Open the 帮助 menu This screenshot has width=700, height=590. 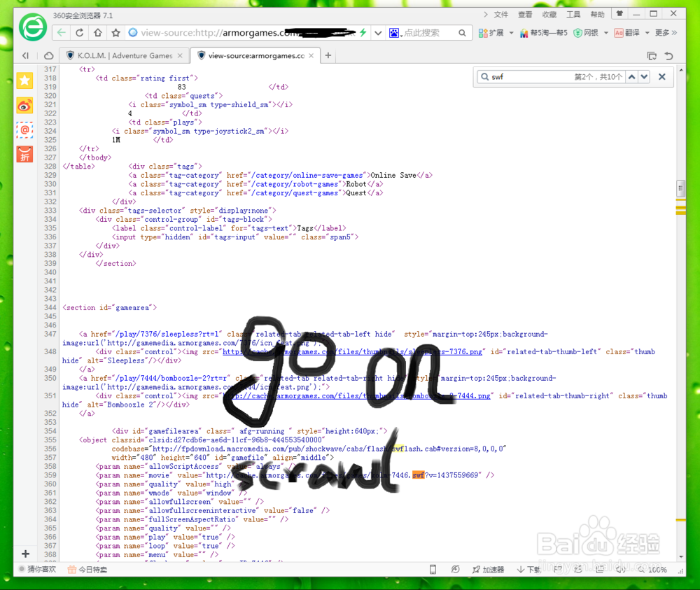(x=597, y=14)
